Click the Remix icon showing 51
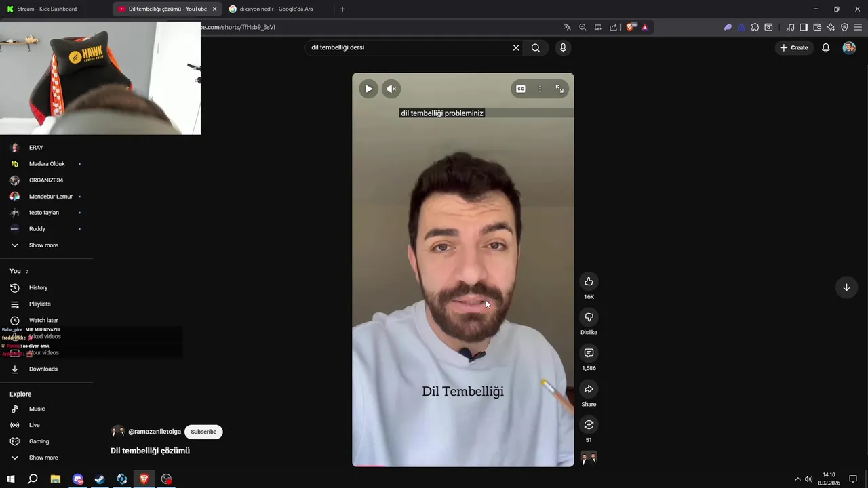The height and width of the screenshot is (488, 868). pos(589,425)
